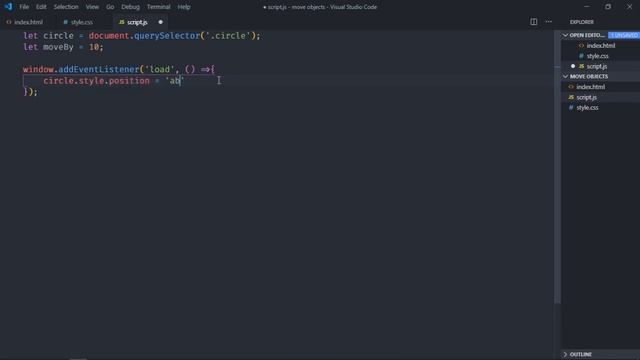
Task: Click the 'moveBy' variable name
Action: tap(58, 47)
